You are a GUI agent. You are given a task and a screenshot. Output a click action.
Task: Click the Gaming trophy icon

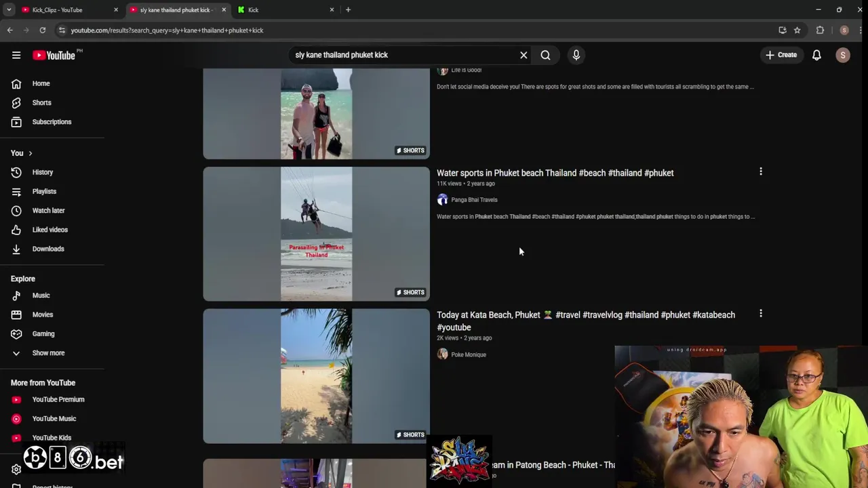click(x=16, y=333)
